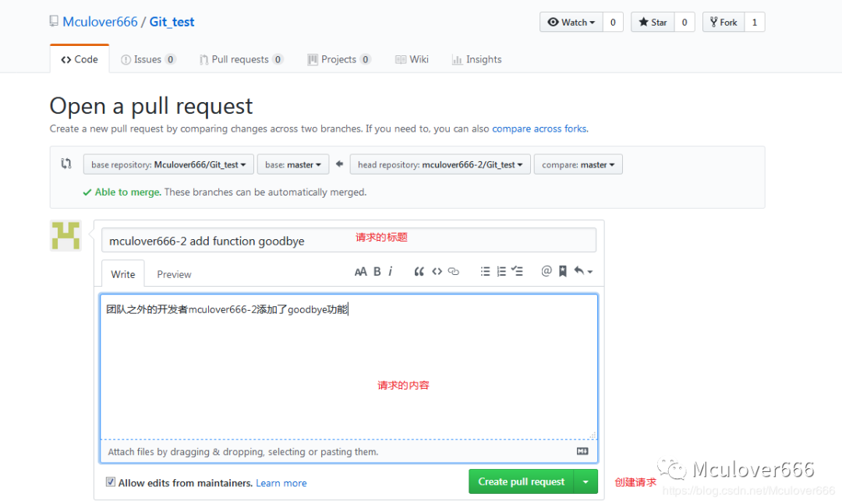Switch to the Preview tab
Screen dimensions: 842x504
(x=174, y=274)
